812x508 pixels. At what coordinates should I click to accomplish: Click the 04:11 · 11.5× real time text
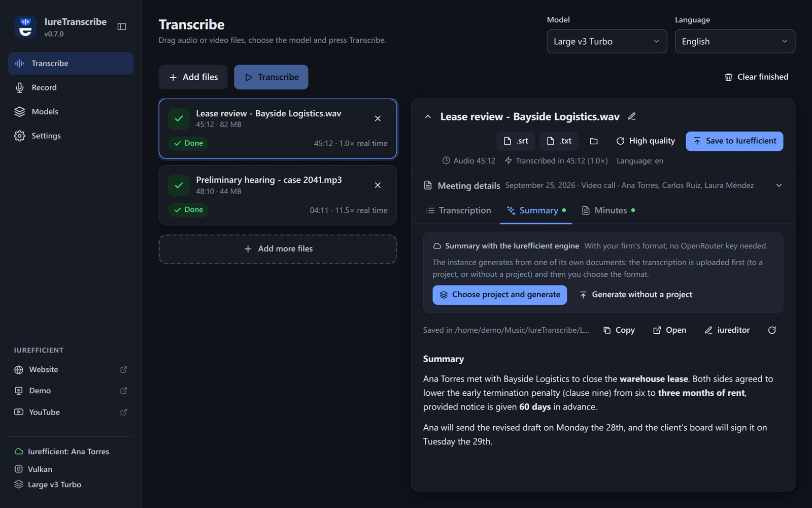349,210
